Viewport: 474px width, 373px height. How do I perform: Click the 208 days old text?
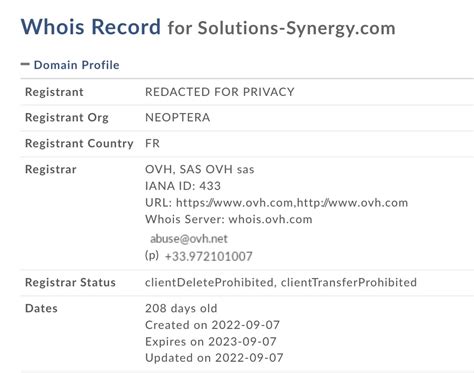pos(181,308)
